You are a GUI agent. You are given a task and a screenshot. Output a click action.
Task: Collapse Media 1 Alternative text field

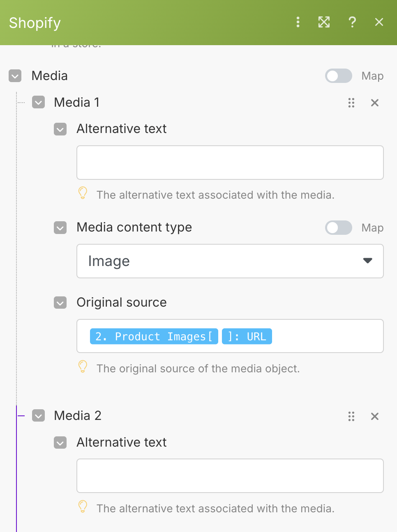click(x=60, y=129)
